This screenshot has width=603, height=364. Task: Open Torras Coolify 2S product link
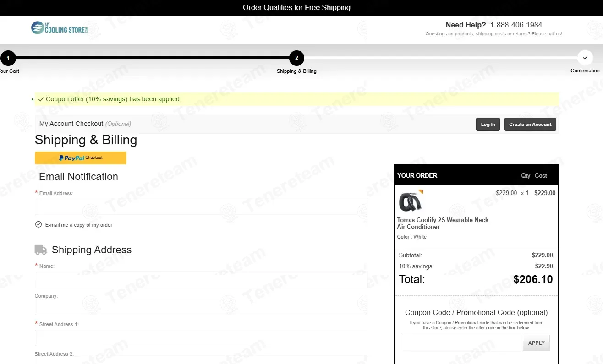click(443, 223)
